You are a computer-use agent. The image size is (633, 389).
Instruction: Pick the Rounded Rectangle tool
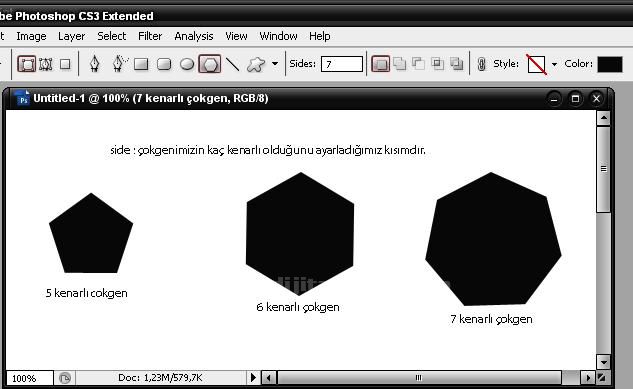point(164,64)
